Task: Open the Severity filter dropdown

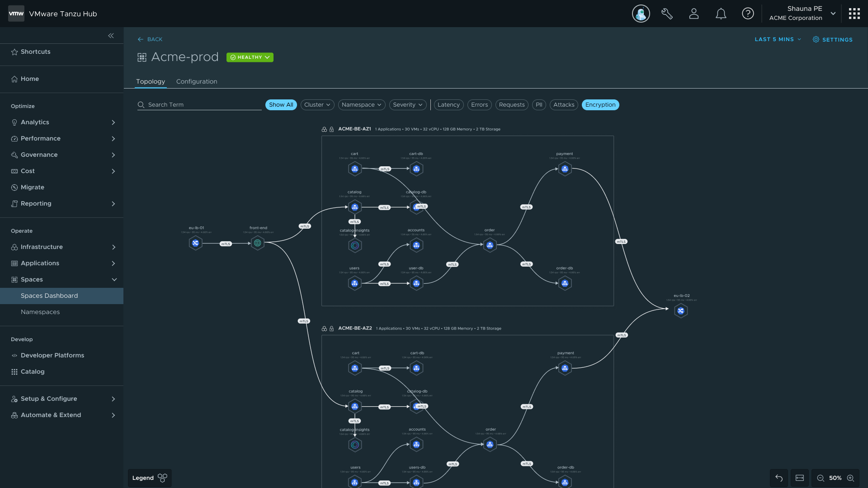Action: coord(408,105)
